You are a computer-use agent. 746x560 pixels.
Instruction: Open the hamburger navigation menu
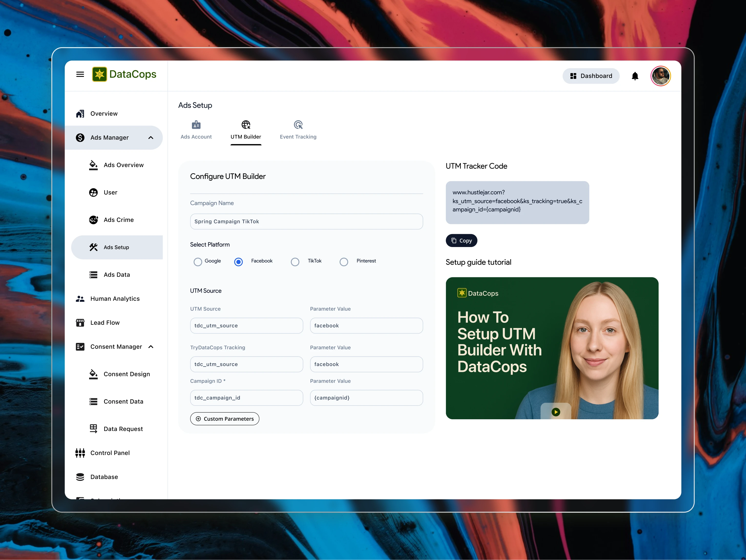(80, 74)
